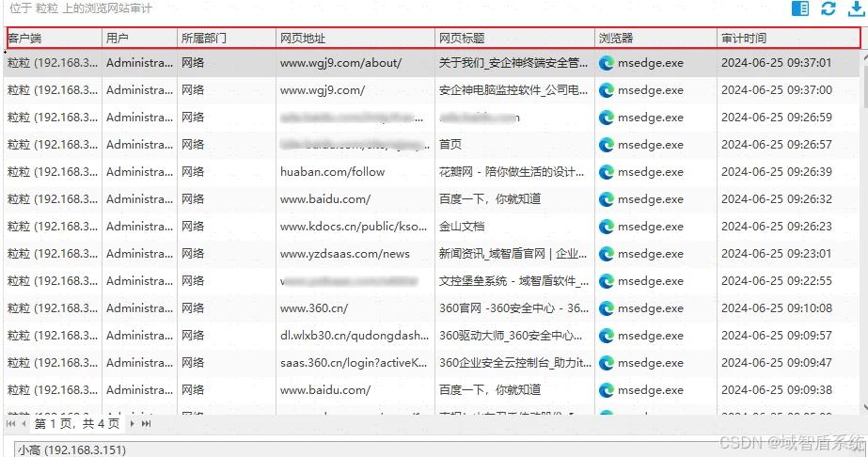Click Edge icon in 09:26:57 row

point(607,145)
